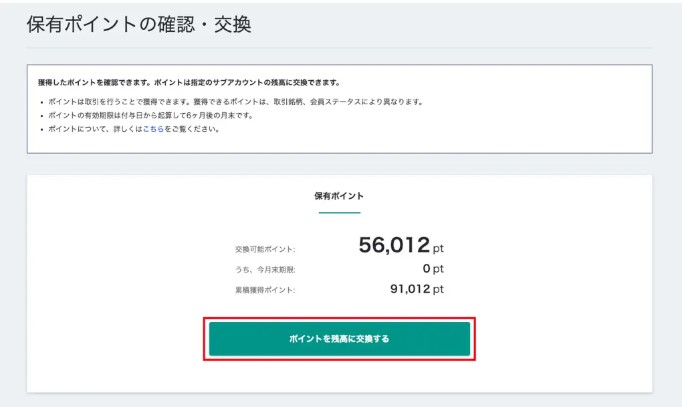This screenshot has width=684, height=407.
Task: Open the こちら points details link
Action: coord(155,129)
